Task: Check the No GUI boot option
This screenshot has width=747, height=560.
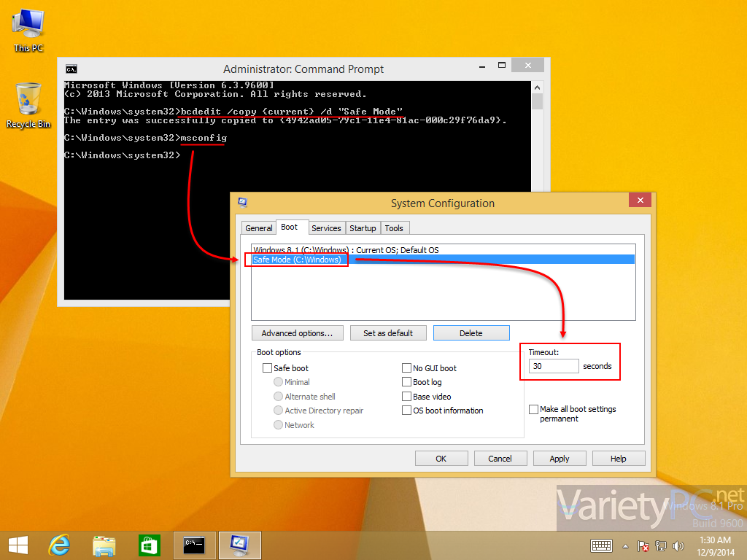Action: point(407,367)
